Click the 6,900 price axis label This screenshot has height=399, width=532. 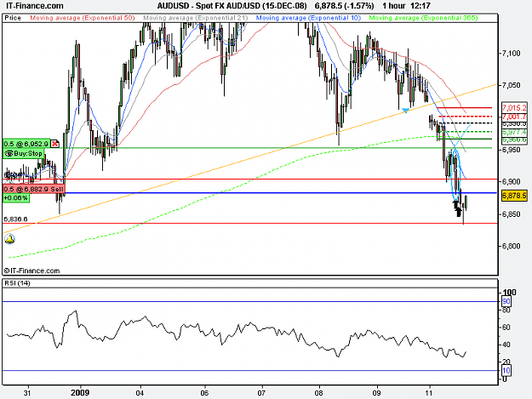coord(511,182)
